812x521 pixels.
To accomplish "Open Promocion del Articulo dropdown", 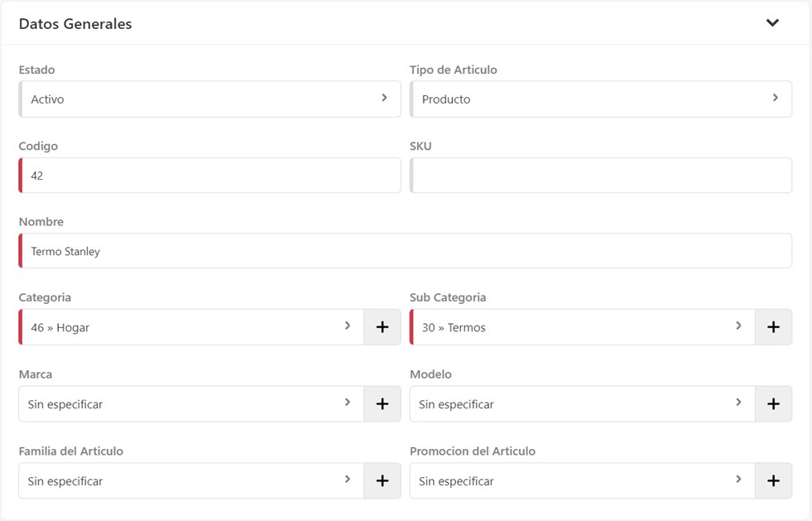I will tap(581, 481).
